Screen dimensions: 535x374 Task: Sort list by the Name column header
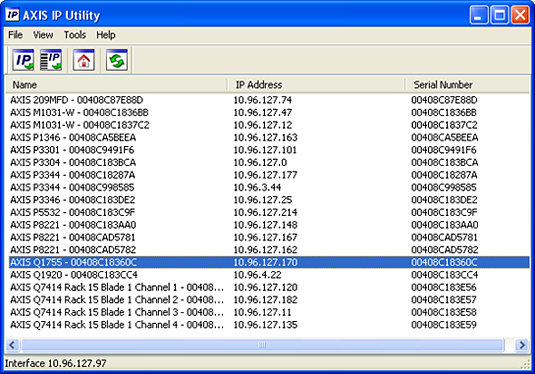coord(116,85)
